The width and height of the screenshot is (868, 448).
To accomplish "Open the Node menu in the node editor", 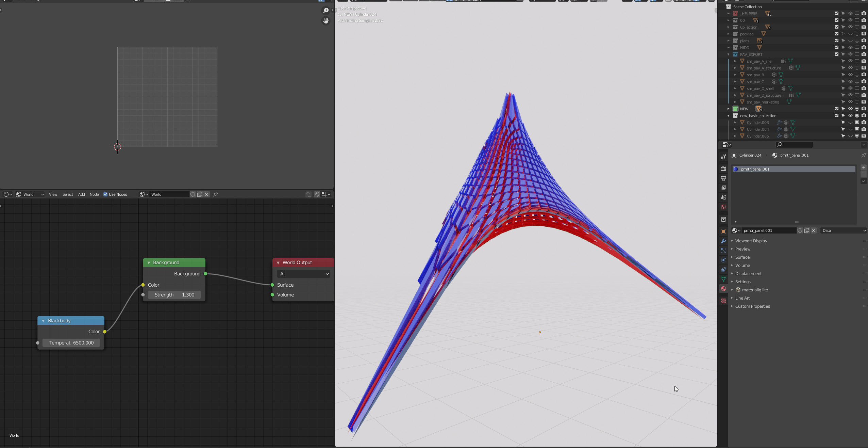I will [94, 194].
